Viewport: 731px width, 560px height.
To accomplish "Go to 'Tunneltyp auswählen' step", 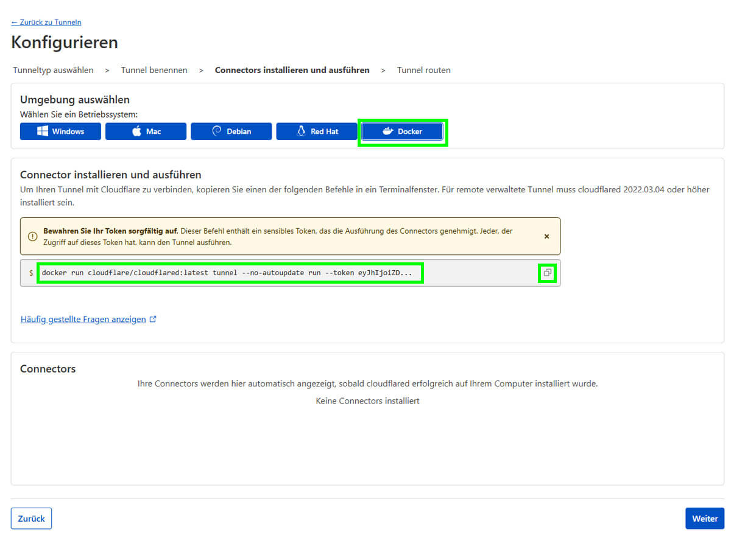I will coord(54,70).
